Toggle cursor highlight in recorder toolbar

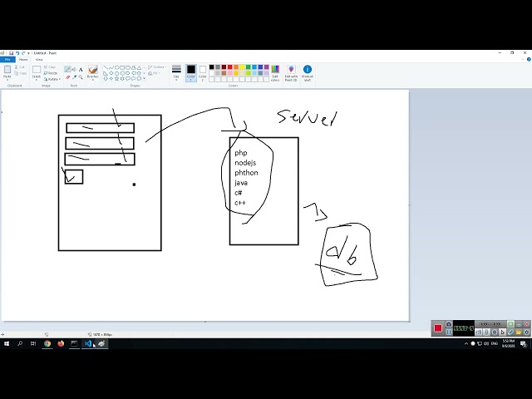502,332
